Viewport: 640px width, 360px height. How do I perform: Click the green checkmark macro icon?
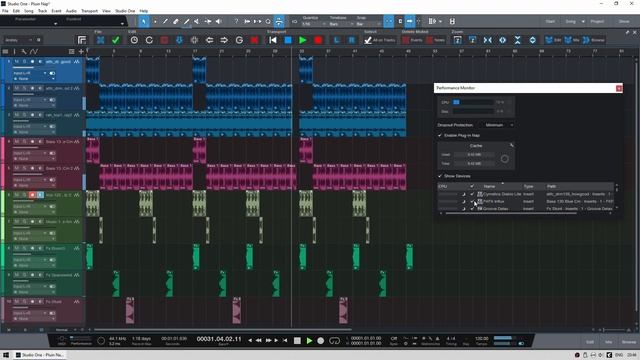116,40
